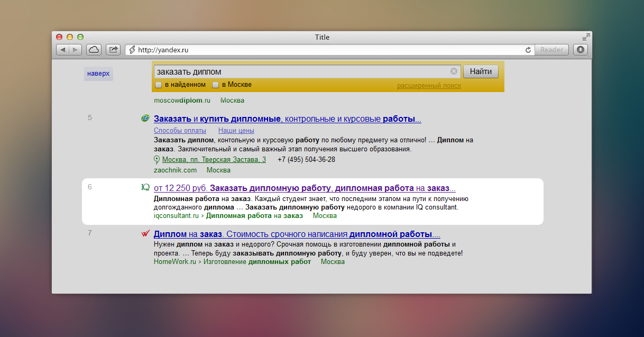
Task: Open the 'расширенный поиск' link
Action: (429, 86)
